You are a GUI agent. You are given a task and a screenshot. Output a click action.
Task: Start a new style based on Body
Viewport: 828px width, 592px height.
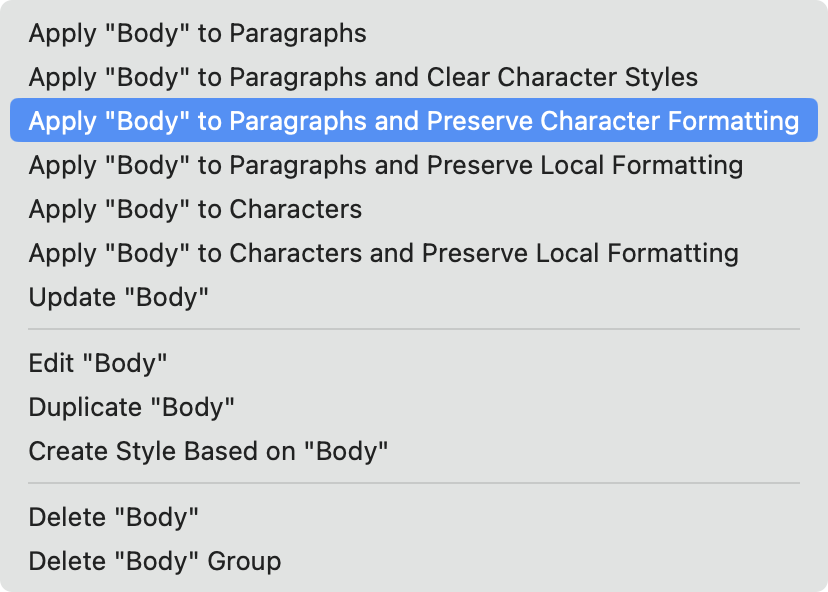coord(208,451)
